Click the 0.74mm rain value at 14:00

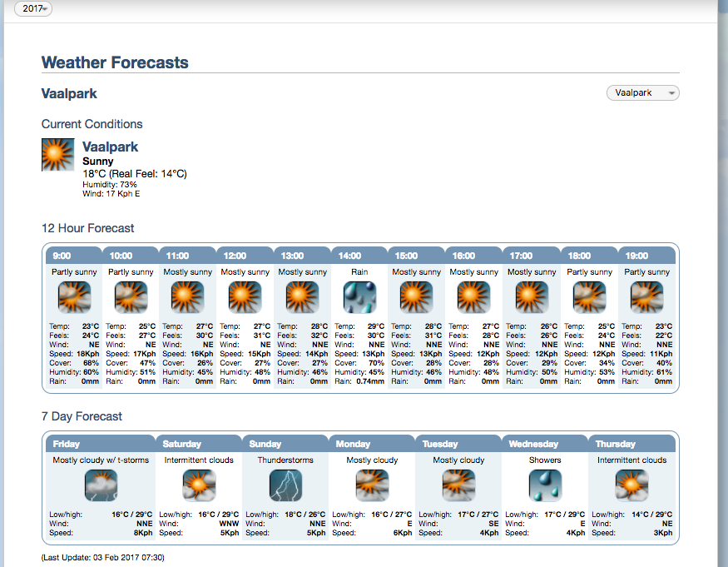pos(370,381)
